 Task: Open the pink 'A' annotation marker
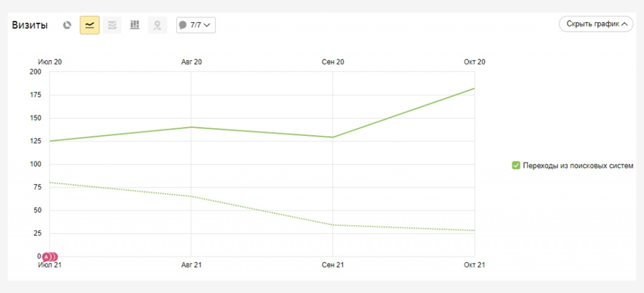[x=47, y=257]
